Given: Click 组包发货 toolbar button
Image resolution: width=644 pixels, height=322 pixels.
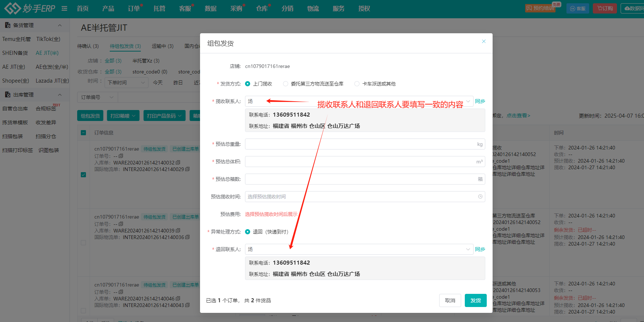Looking at the screenshot, I should (x=90, y=116).
